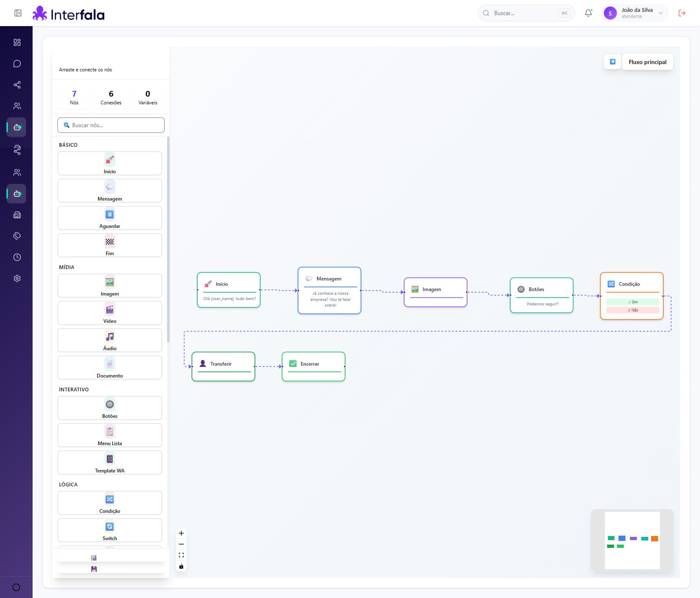Click the Buscar nós search field
The image size is (700, 598).
pyautogui.click(x=111, y=125)
